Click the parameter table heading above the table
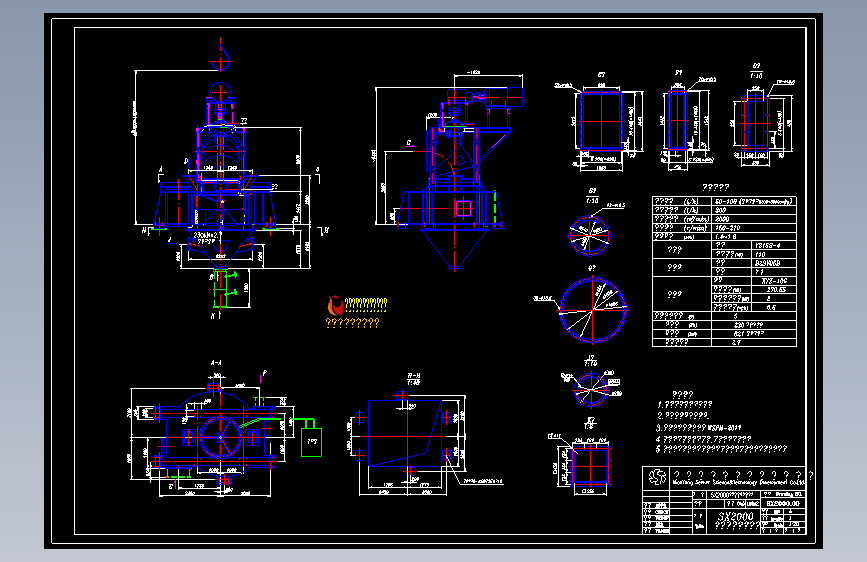Screen dimensions: 867x562 (x=715, y=188)
